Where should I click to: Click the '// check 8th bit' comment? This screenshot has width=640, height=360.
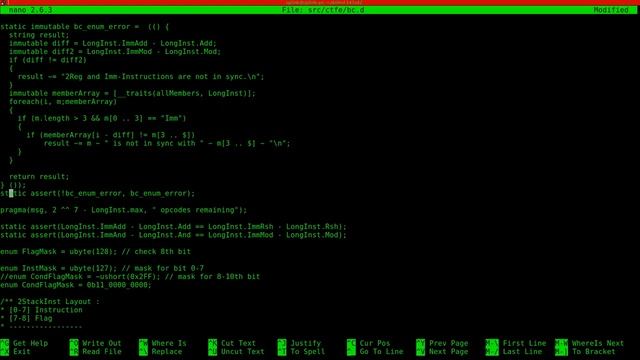(156, 252)
